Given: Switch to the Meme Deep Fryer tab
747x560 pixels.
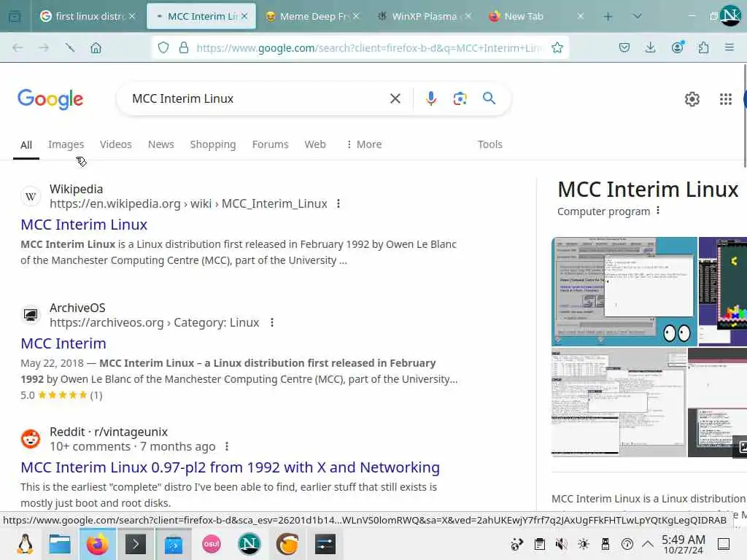Looking at the screenshot, I should [313, 16].
